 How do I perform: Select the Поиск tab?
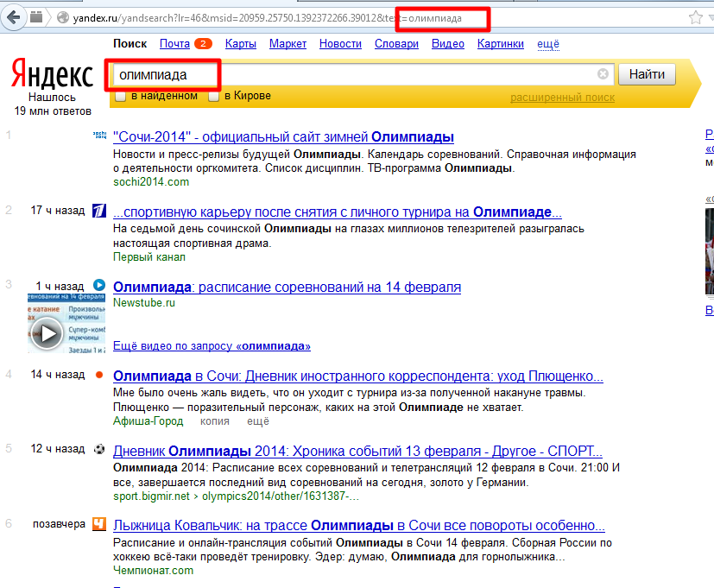tap(130, 44)
